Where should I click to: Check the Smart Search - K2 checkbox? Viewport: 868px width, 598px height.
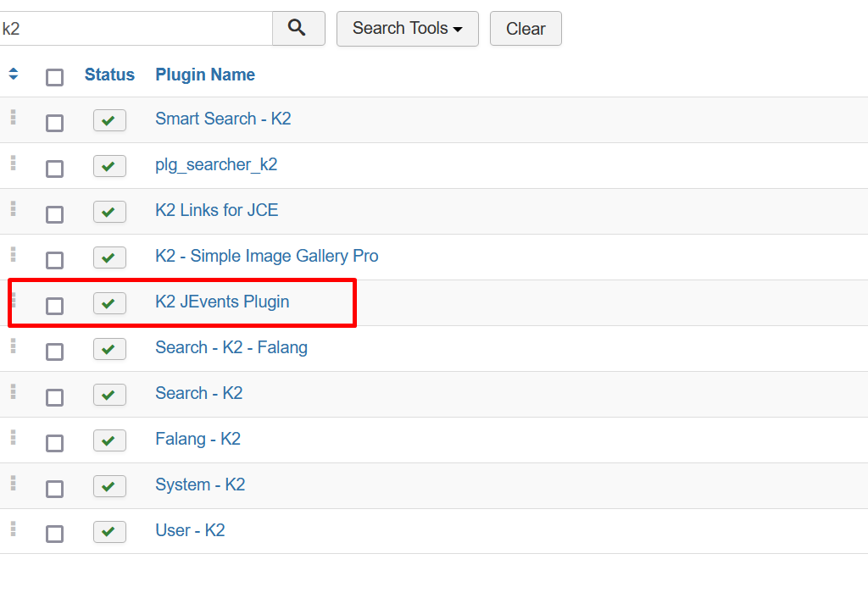[54, 123]
